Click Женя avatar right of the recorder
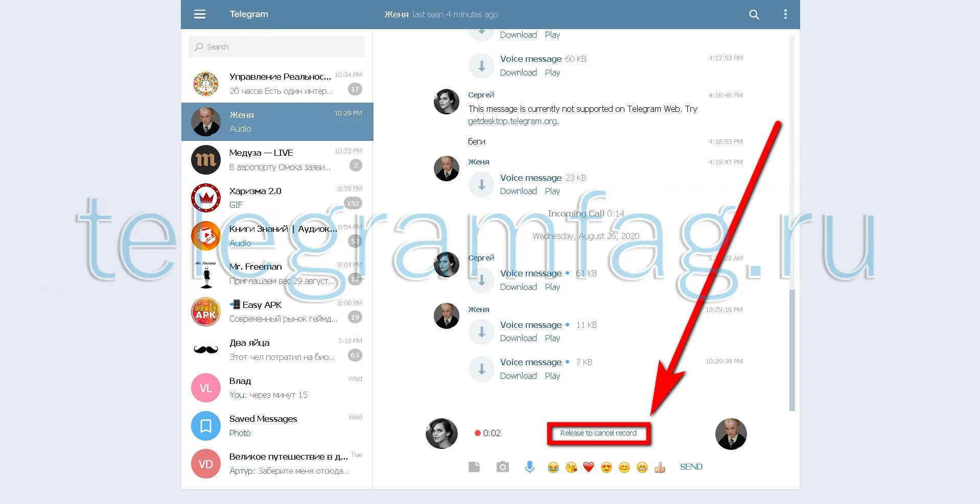 [x=731, y=434]
